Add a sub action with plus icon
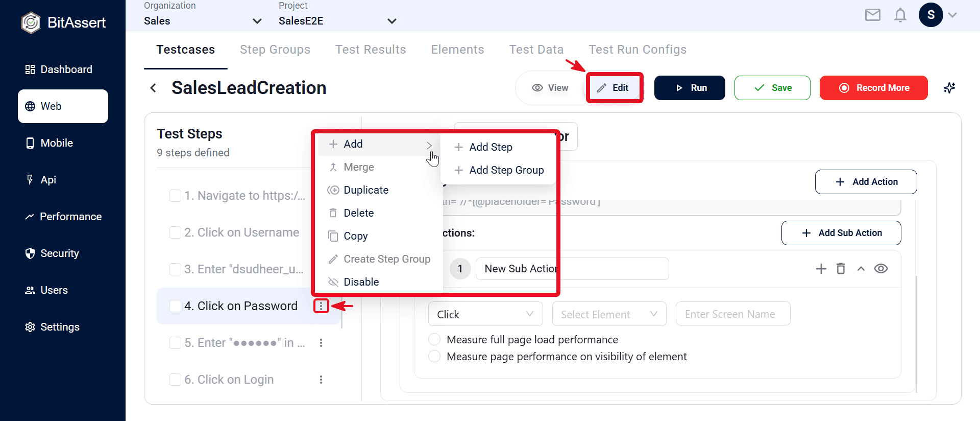This screenshot has width=980, height=421. tap(821, 269)
